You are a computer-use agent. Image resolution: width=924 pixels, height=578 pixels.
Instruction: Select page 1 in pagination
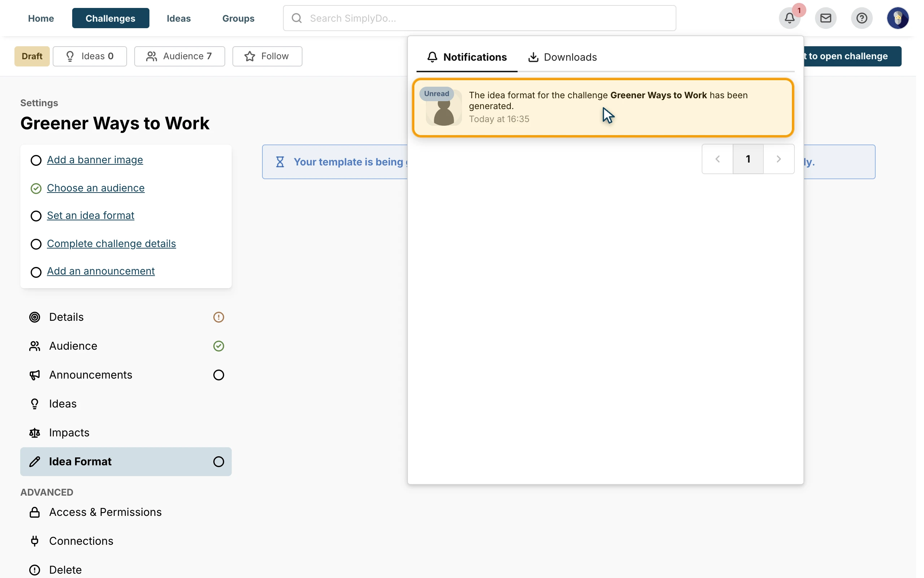748,159
